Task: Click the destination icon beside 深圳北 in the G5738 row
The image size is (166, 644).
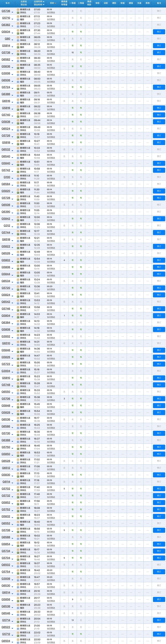Action: point(18,54)
